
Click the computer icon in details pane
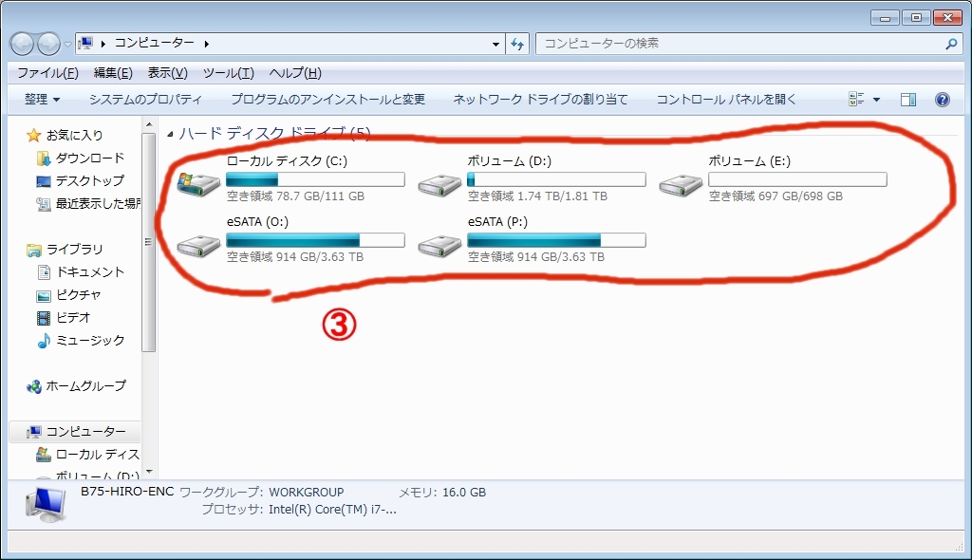[x=46, y=505]
